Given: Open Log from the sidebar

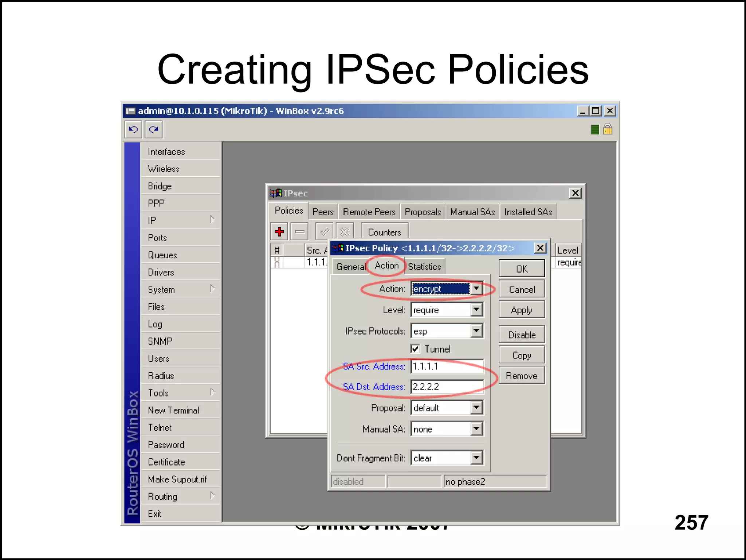Looking at the screenshot, I should coord(181,324).
